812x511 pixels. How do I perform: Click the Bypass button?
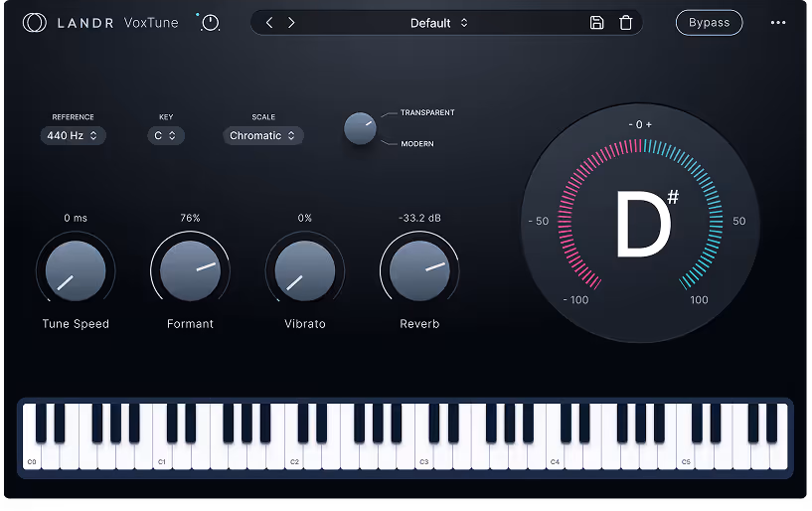[x=709, y=23]
